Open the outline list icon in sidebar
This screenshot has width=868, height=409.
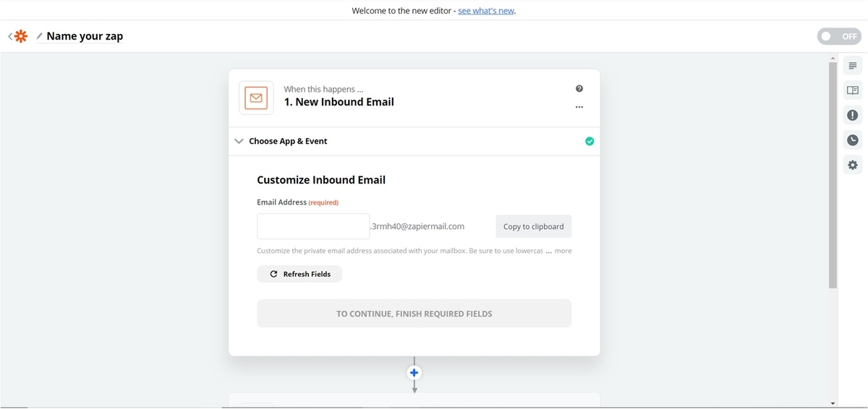point(853,66)
